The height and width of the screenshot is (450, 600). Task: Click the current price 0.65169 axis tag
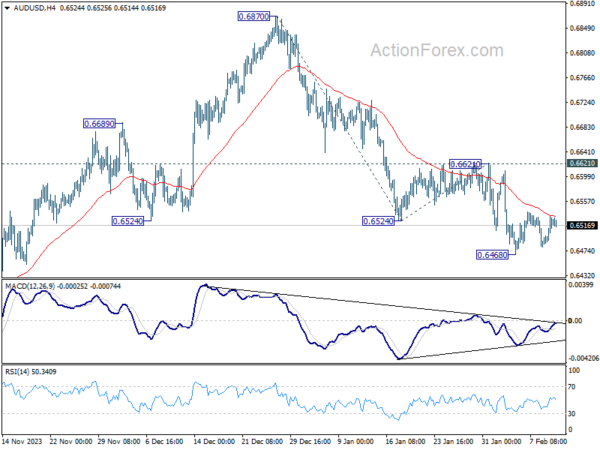pos(582,225)
